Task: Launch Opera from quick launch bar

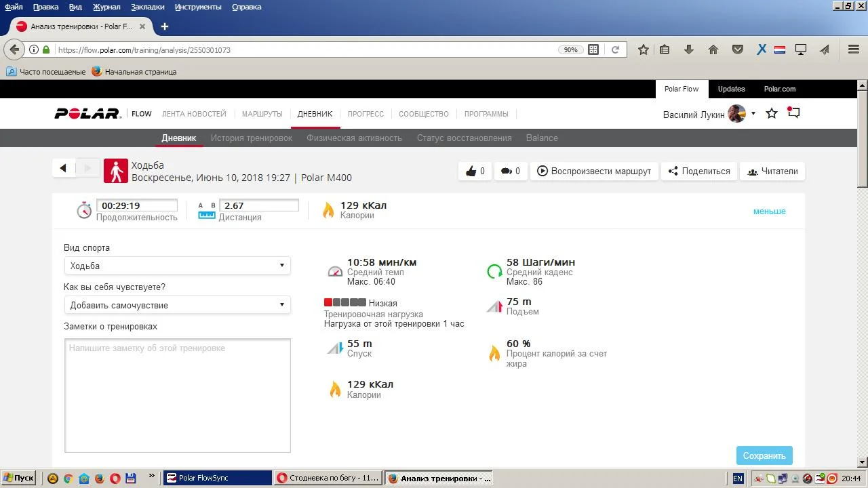Action: (115, 478)
